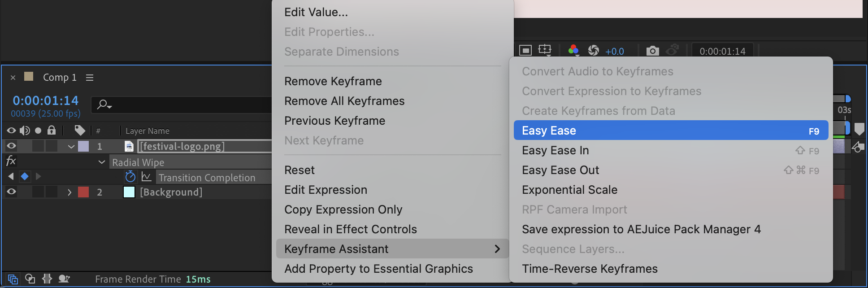
Task: Hide the Background layer visibility
Action: (x=11, y=192)
